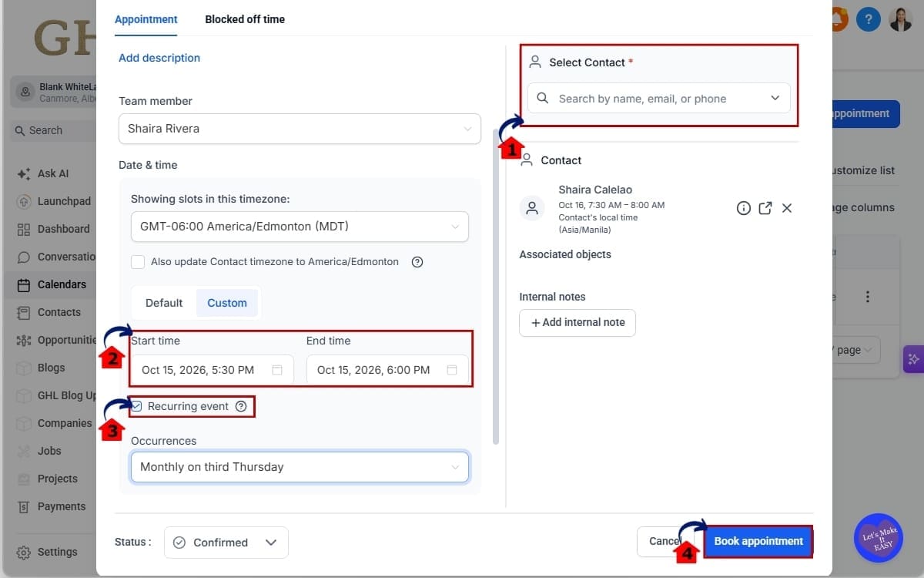Image resolution: width=924 pixels, height=578 pixels.
Task: Open the user profile avatar
Action: [x=901, y=18]
